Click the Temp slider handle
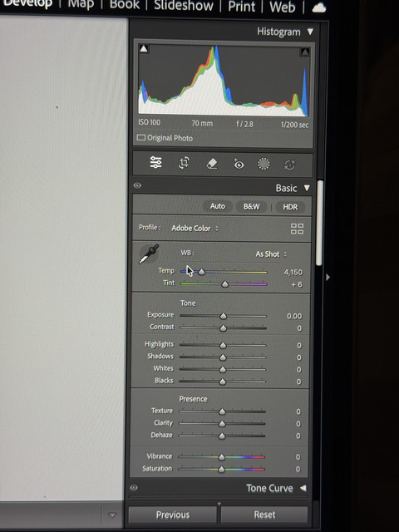Image resolution: width=399 pixels, height=532 pixels. pyautogui.click(x=201, y=272)
